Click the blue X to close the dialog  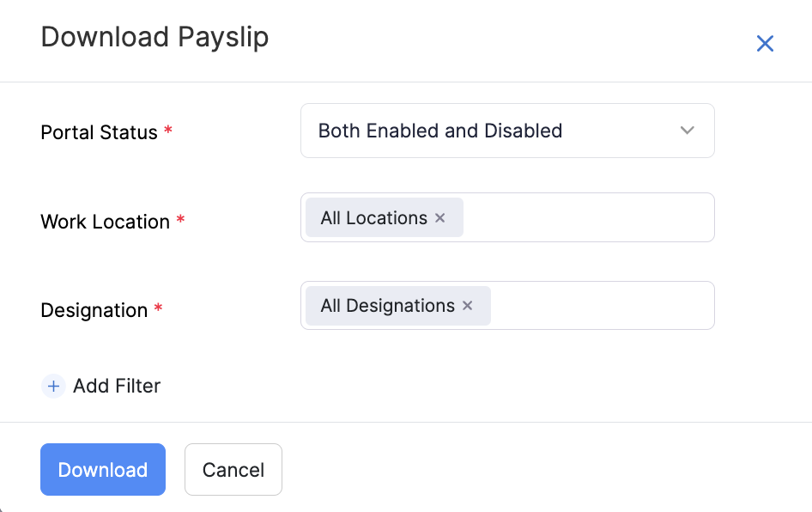tap(765, 43)
